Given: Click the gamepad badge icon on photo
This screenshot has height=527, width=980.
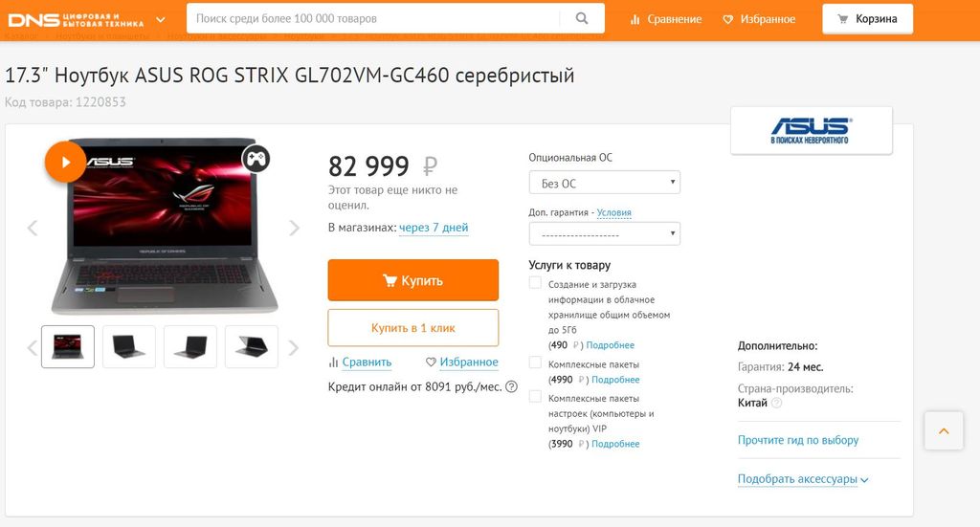Looking at the screenshot, I should coord(255,159).
